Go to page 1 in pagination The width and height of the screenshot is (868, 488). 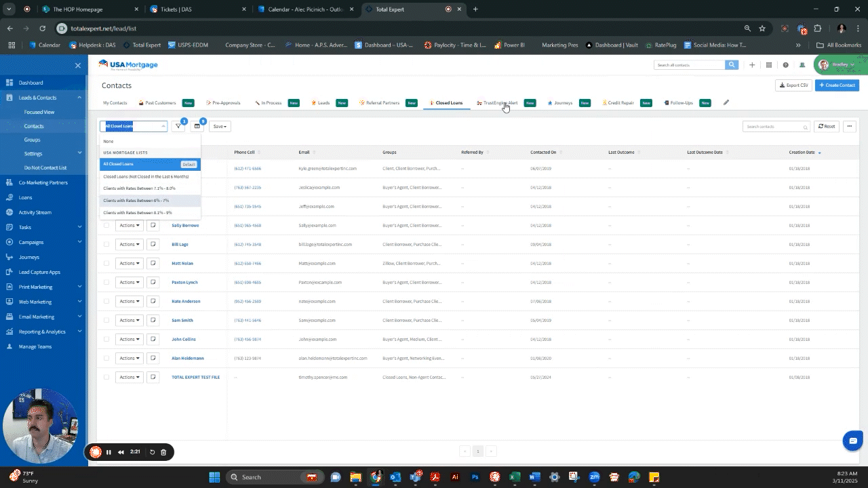click(478, 451)
